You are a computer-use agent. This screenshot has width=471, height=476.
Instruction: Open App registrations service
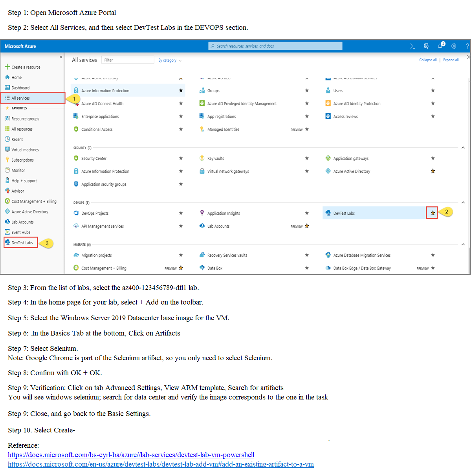pos(222,117)
